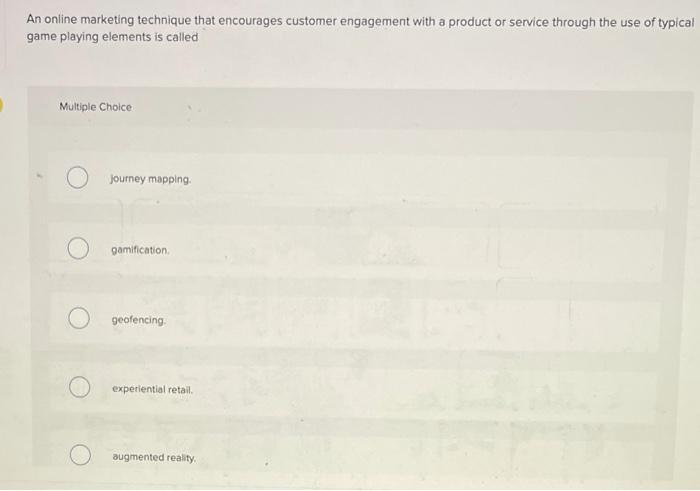Click the 'geofencing.' answer text
Viewport: 700px width, 491px height.
[x=138, y=320]
